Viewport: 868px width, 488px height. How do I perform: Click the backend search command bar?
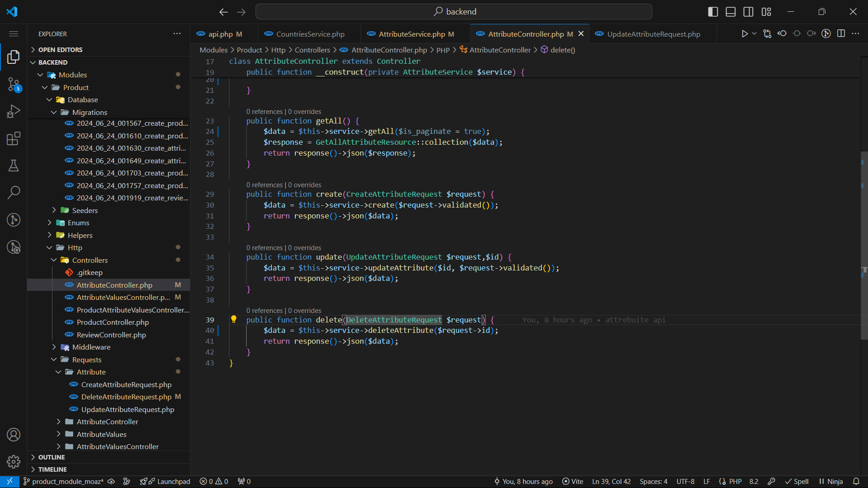454,12
